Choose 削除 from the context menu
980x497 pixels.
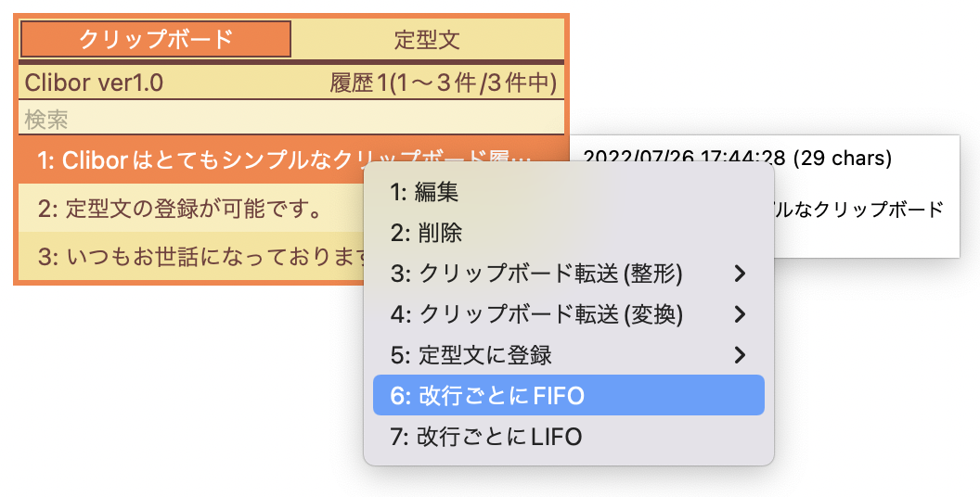569,233
